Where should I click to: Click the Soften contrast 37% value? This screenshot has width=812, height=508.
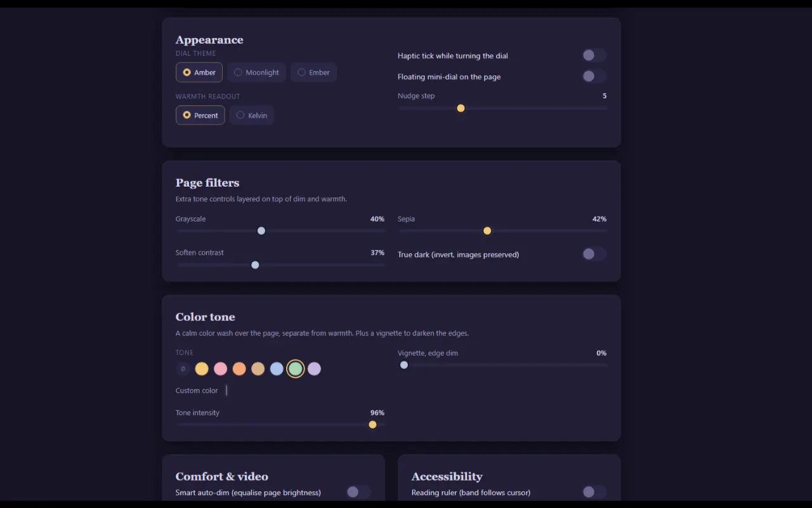[x=377, y=253]
